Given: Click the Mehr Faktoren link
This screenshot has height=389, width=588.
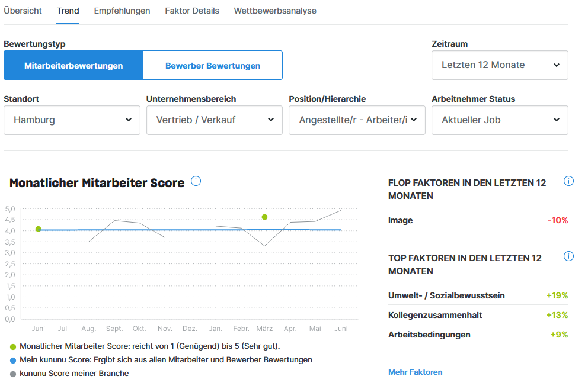Looking at the screenshot, I should (x=415, y=372).
